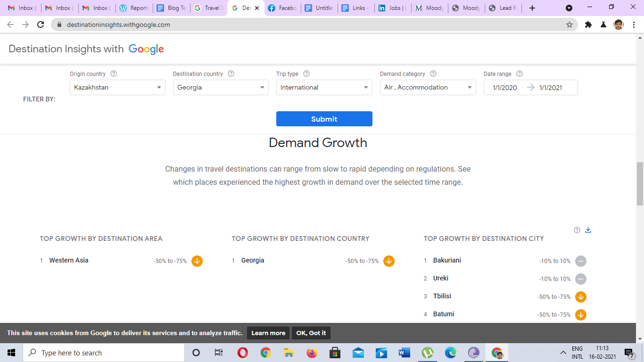This screenshot has width=644, height=362.
Task: Click the browser address bar URL
Action: 118,25
